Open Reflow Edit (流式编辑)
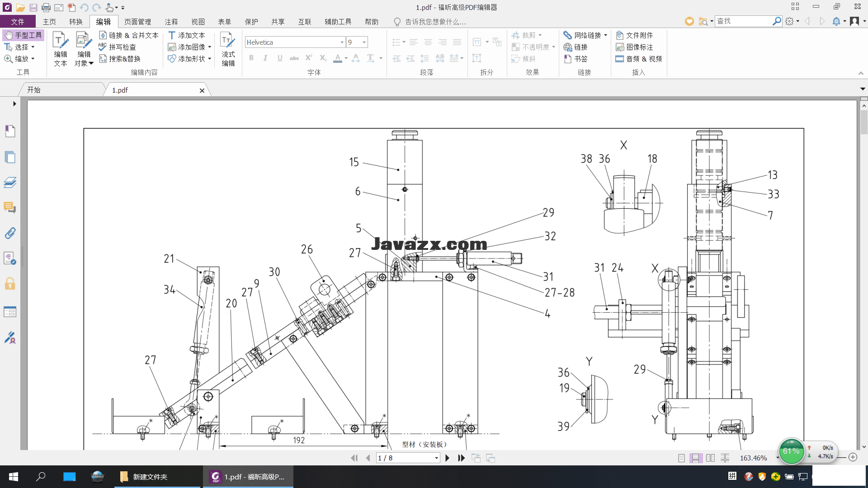This screenshot has height=488, width=868. click(228, 49)
